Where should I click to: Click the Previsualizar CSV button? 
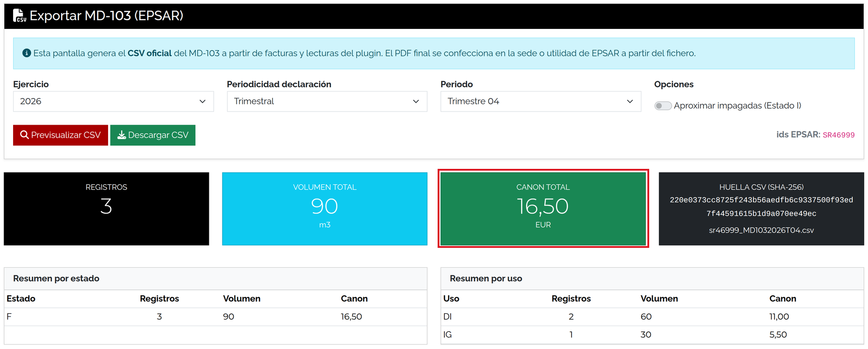61,135
